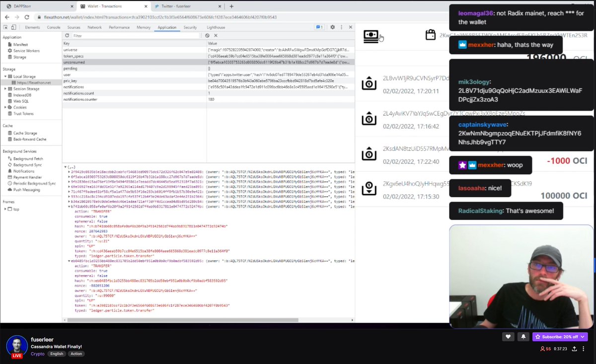Switch to the Lighthouse tab
Screen dimensions: 596x364
coord(216,27)
